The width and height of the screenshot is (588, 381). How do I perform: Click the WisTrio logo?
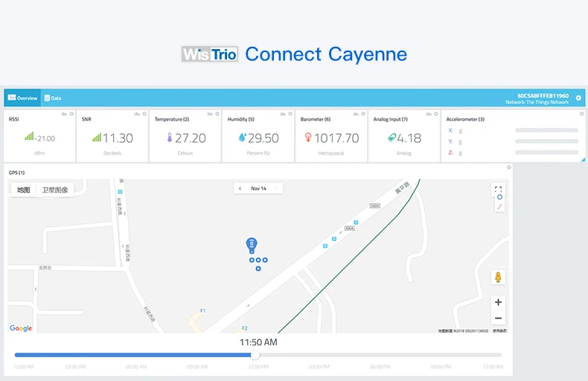[210, 54]
